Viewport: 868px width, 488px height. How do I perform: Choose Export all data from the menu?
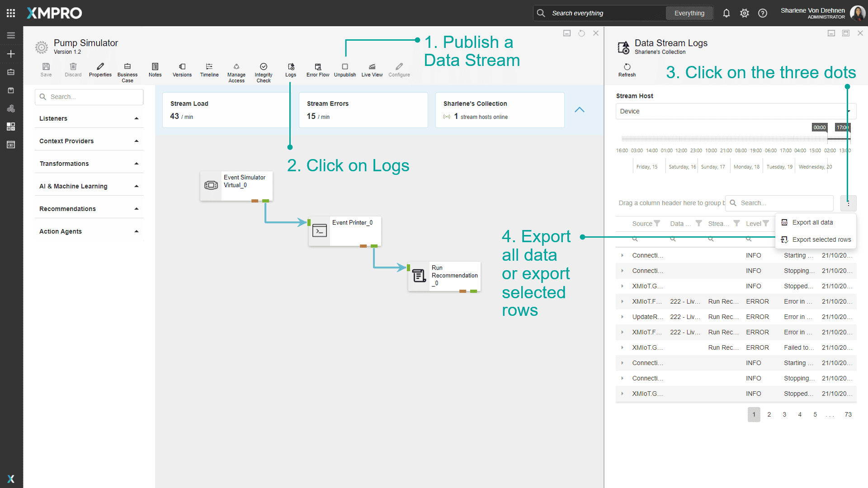tap(812, 222)
